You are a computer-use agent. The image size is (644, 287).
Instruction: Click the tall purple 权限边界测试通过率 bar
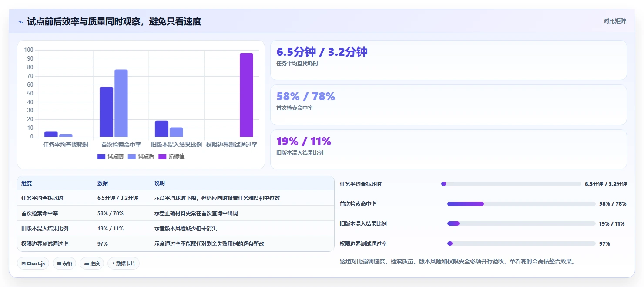pyautogui.click(x=246, y=95)
